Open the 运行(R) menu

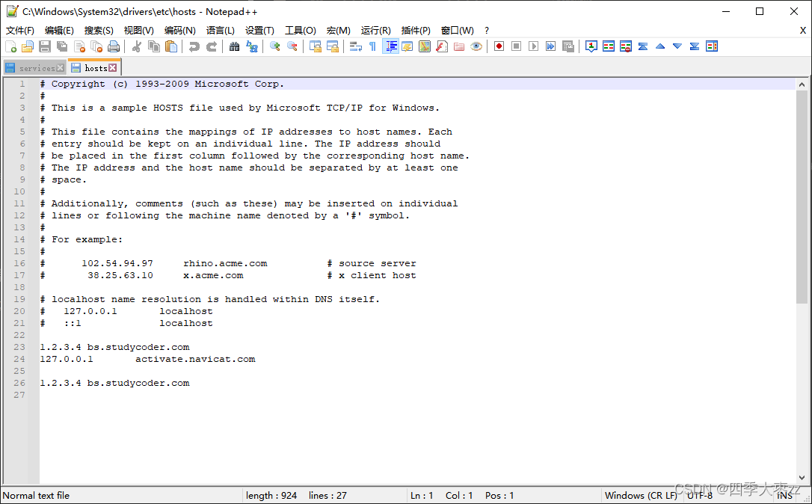(375, 31)
